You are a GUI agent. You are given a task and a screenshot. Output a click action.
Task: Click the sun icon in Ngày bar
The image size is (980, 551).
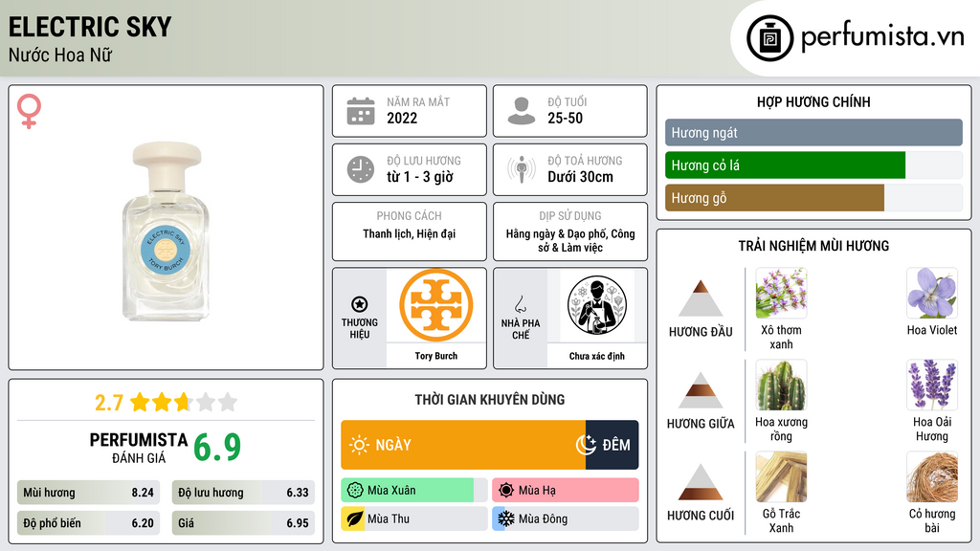(x=359, y=445)
